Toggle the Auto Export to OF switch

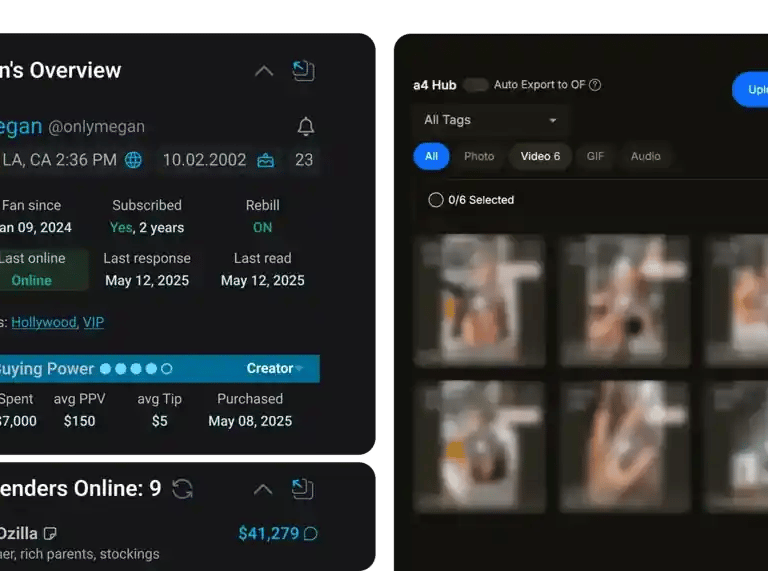476,85
